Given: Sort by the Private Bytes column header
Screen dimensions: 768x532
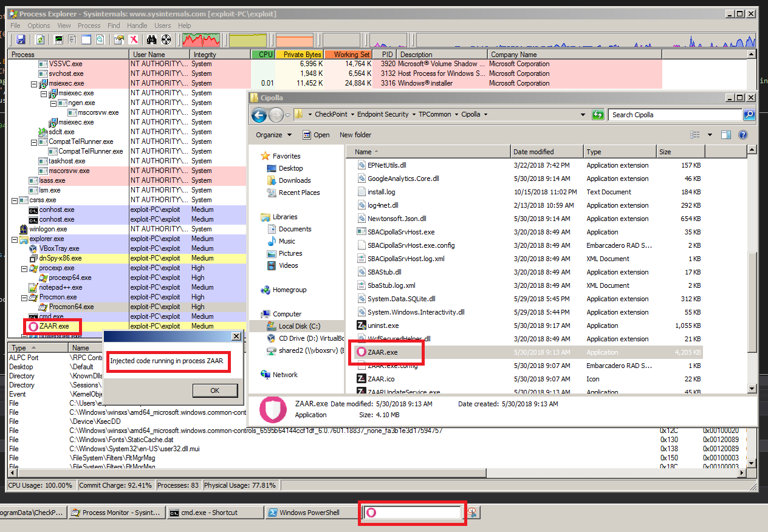Looking at the screenshot, I should point(300,55).
